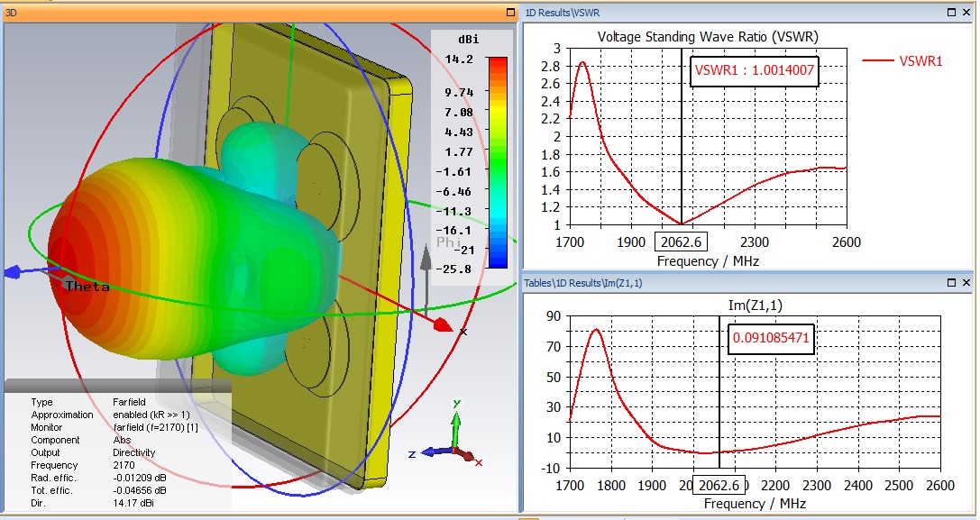Viewport: 980px width, 520px height.
Task: Maximize the 3D view window
Action: click(x=509, y=12)
